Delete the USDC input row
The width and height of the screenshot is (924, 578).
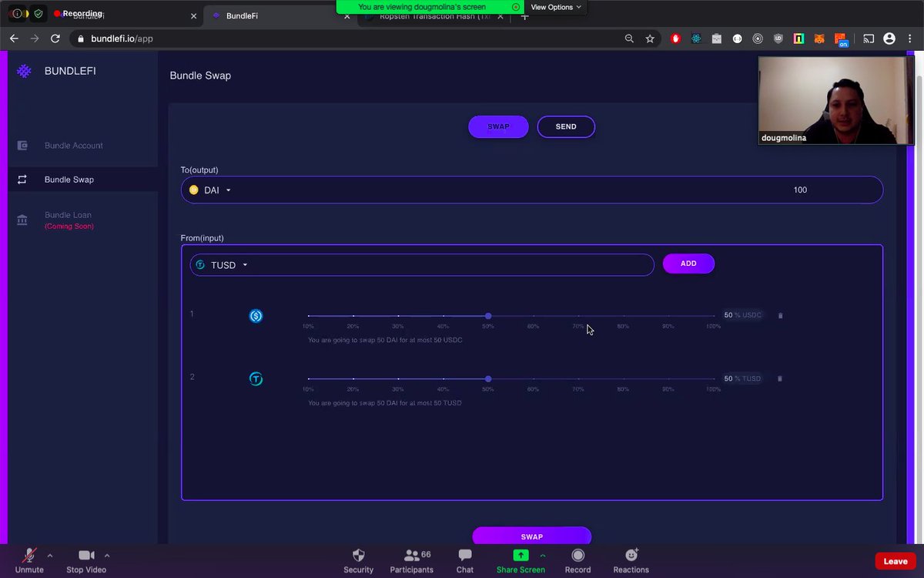coord(780,315)
